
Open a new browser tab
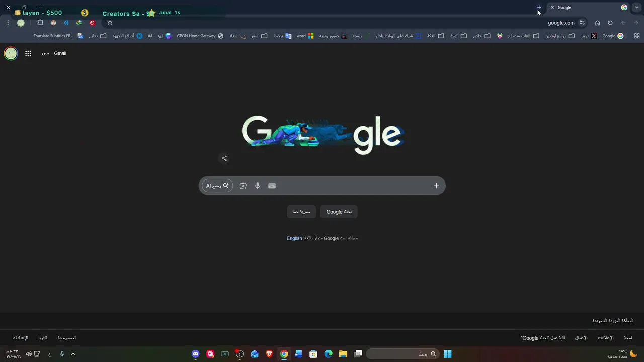click(539, 7)
